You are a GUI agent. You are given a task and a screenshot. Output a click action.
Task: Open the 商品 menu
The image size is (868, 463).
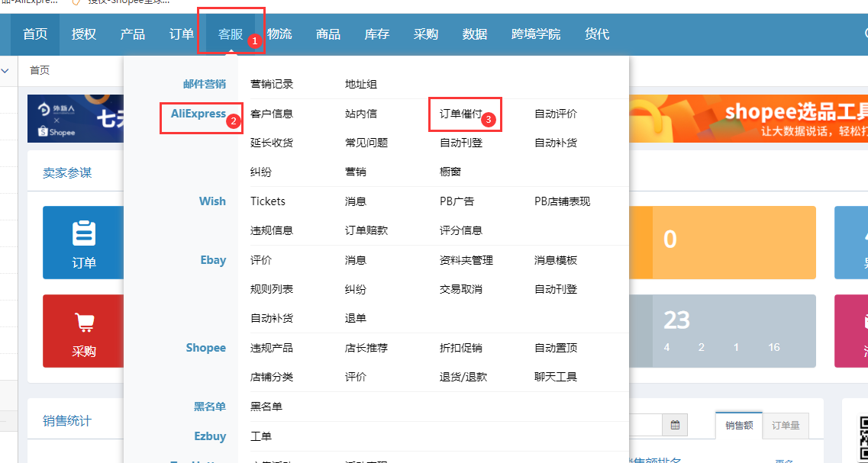click(328, 34)
